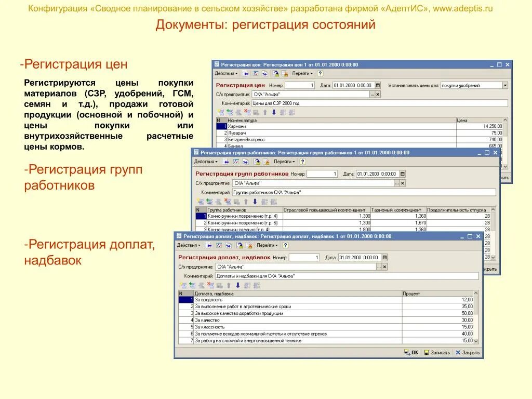Image resolution: width=532 pixels, height=399 pixels.
Task: Click delete-marked document icon in Регистрация доплат toolbar
Action: pyautogui.click(x=249, y=245)
